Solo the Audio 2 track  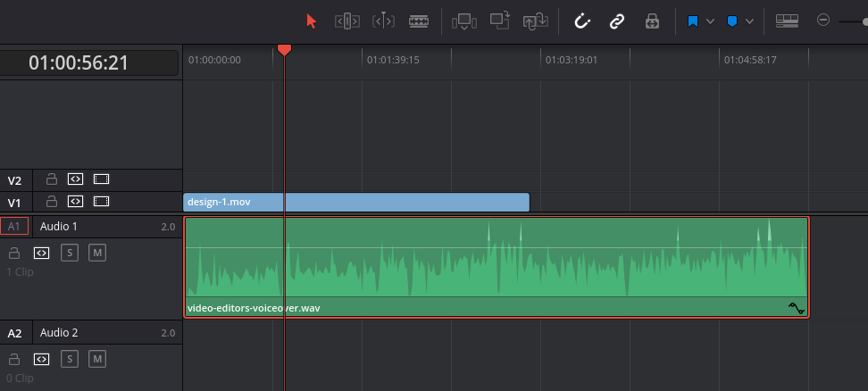point(70,360)
